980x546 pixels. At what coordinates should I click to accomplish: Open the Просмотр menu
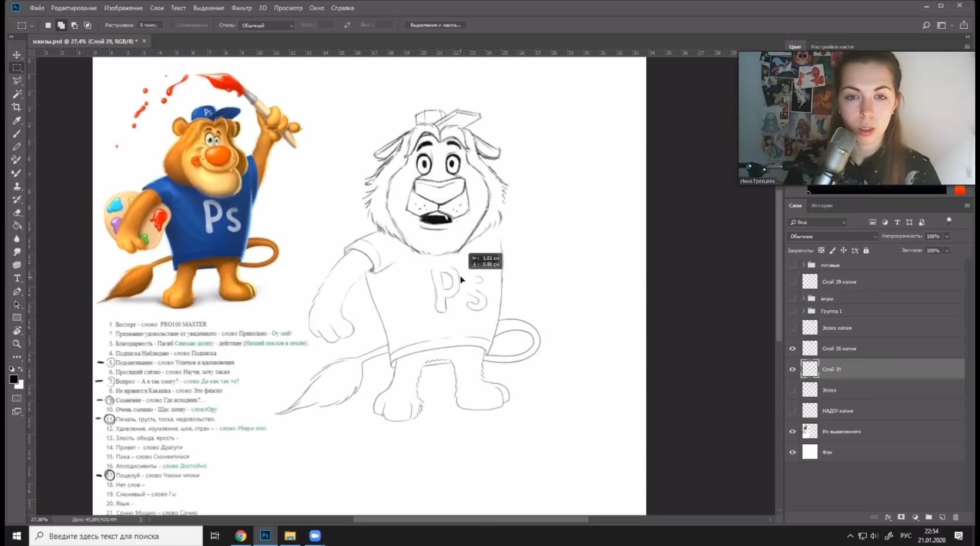pyautogui.click(x=288, y=8)
